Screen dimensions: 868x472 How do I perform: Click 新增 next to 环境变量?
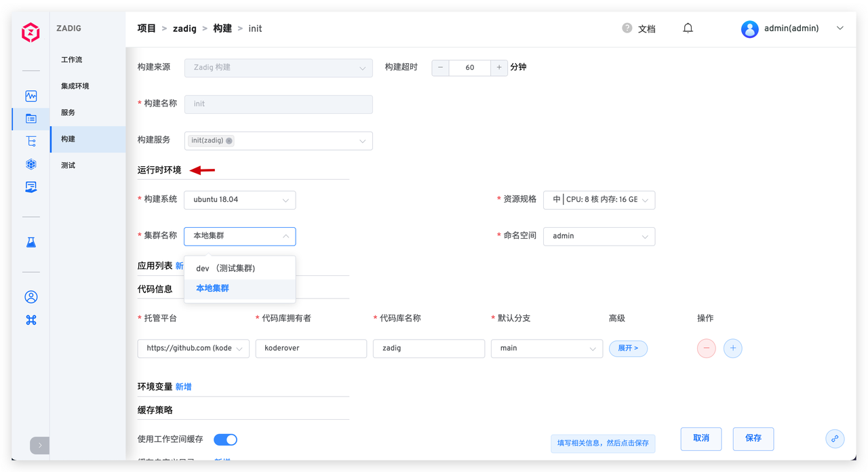pyautogui.click(x=183, y=387)
